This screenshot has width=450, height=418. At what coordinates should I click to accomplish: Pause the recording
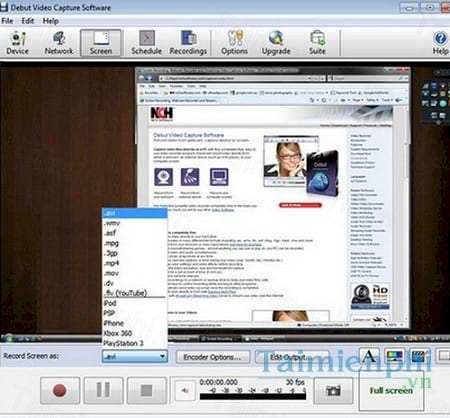(x=103, y=390)
